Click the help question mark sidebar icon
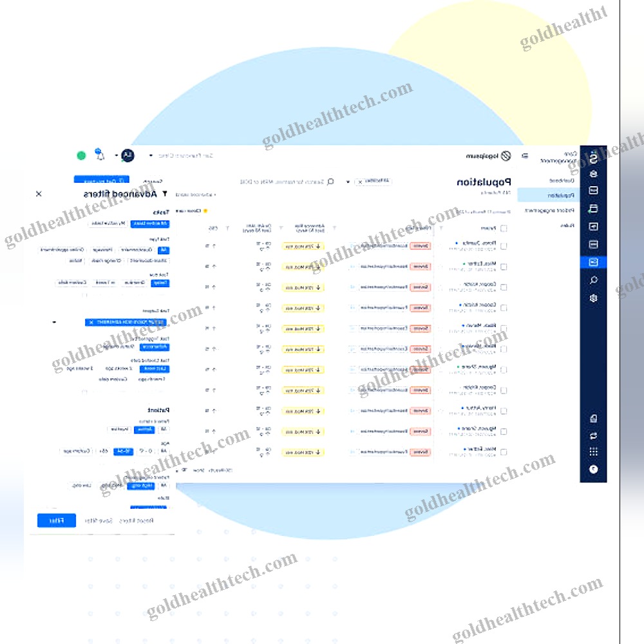Viewport: 644px width, 644px height. (x=593, y=469)
